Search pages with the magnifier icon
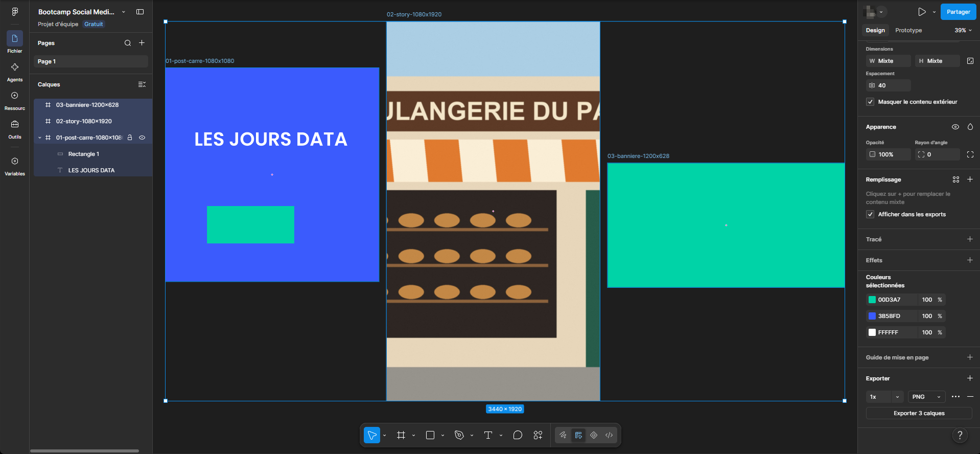Viewport: 980px width, 454px height. click(x=128, y=43)
